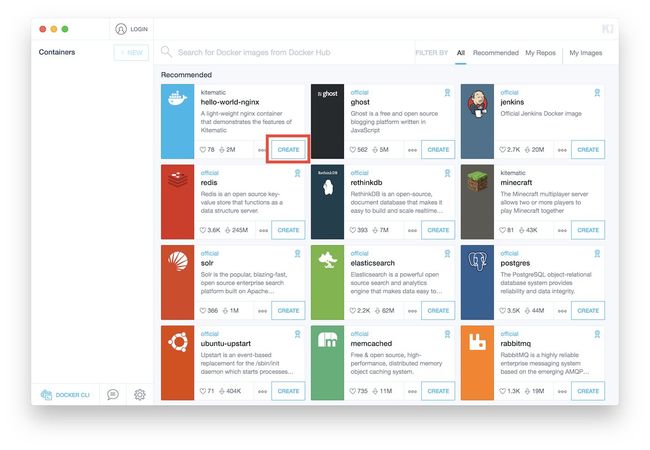Viewport: 650px width, 450px height.
Task: Click the NEW container button
Action: click(x=131, y=52)
